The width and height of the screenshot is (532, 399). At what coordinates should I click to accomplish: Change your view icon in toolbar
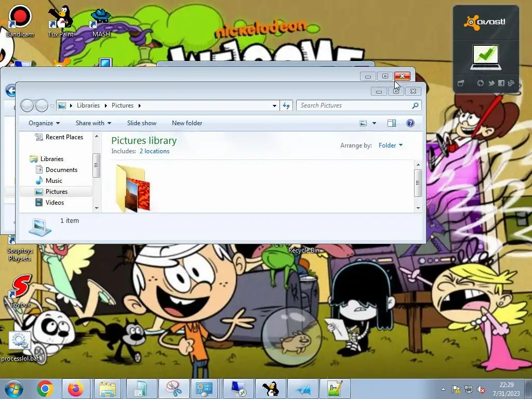point(363,123)
